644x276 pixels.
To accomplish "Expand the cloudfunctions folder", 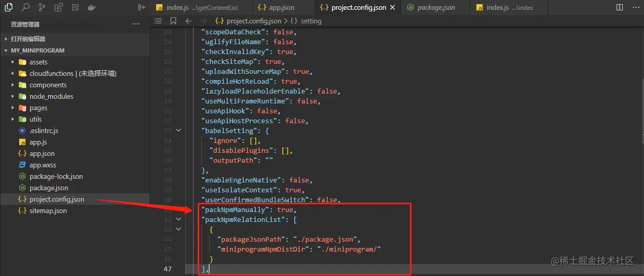I will click(x=75, y=73).
